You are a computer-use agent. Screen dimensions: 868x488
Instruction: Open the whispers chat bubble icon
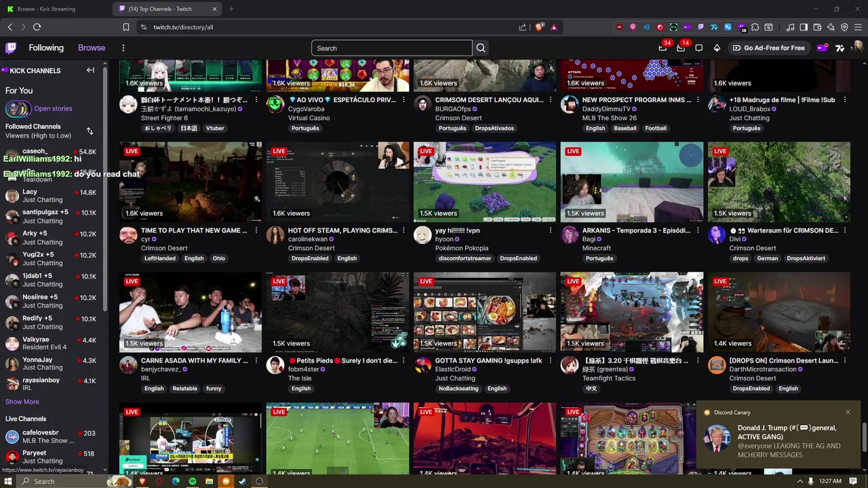(698, 48)
